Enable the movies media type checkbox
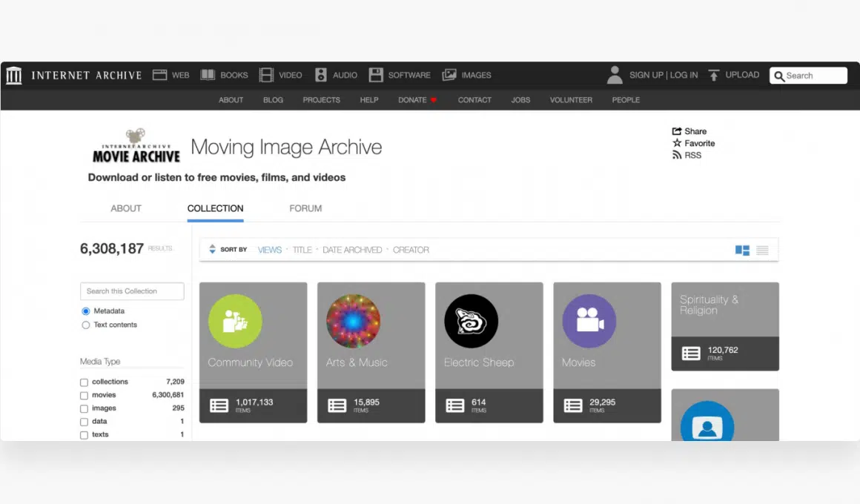 [85, 396]
